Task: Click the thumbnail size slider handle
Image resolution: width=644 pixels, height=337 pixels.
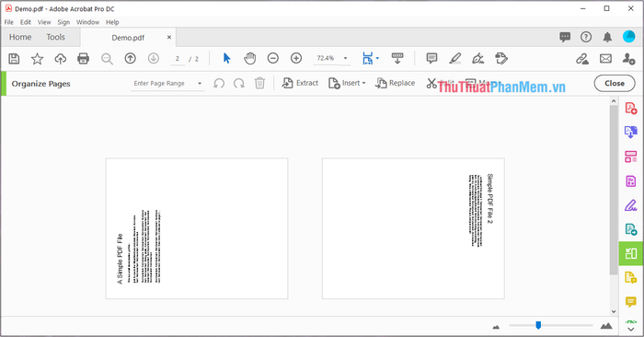Action: coord(538,326)
